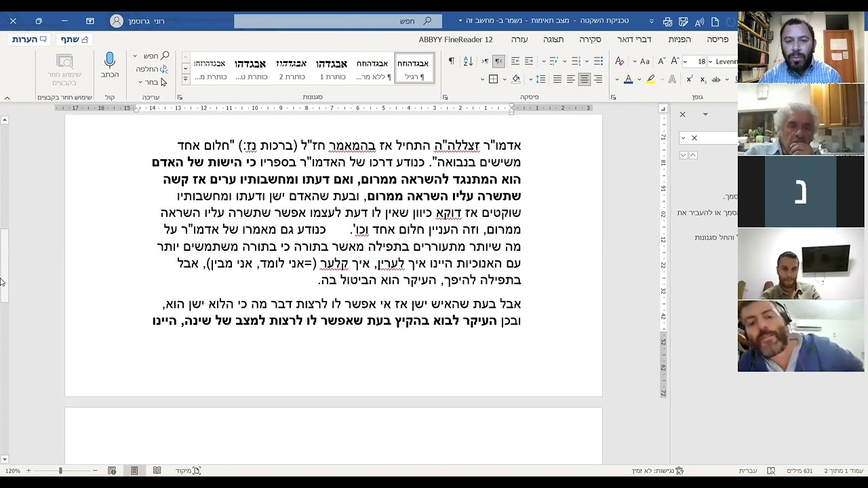
Task: Open the דברי דואר (Mailings) tab
Action: coord(634,39)
